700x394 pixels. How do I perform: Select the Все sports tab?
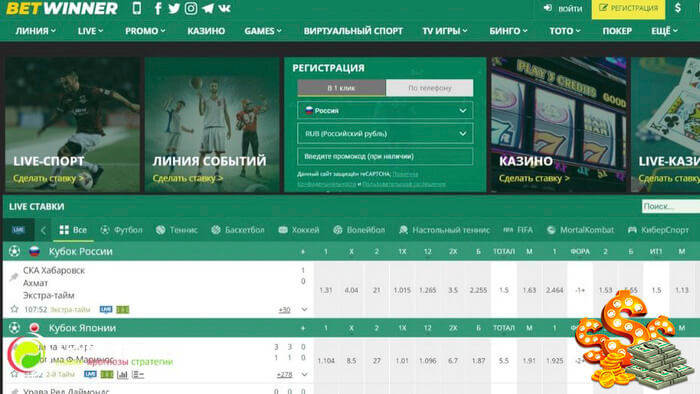pyautogui.click(x=73, y=230)
